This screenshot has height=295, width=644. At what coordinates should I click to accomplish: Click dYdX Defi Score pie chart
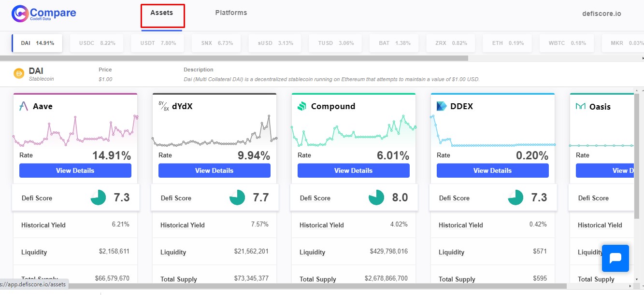(x=237, y=197)
